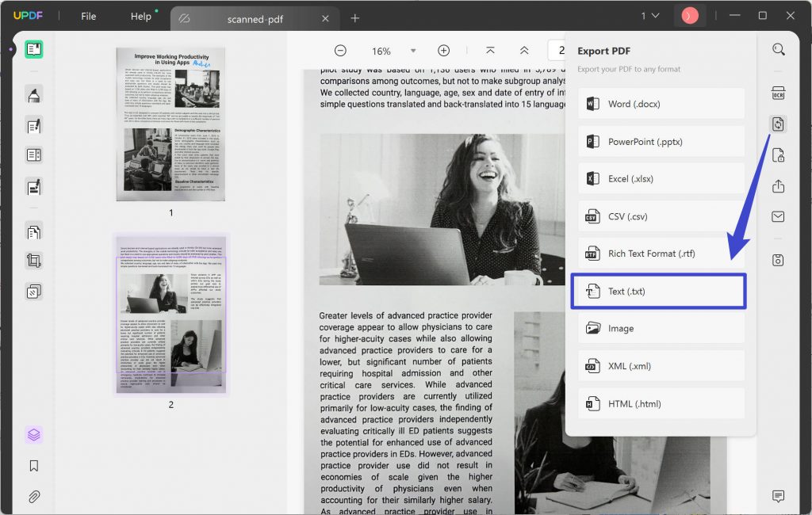Switch to the scanned-pdf tab

[x=255, y=19]
